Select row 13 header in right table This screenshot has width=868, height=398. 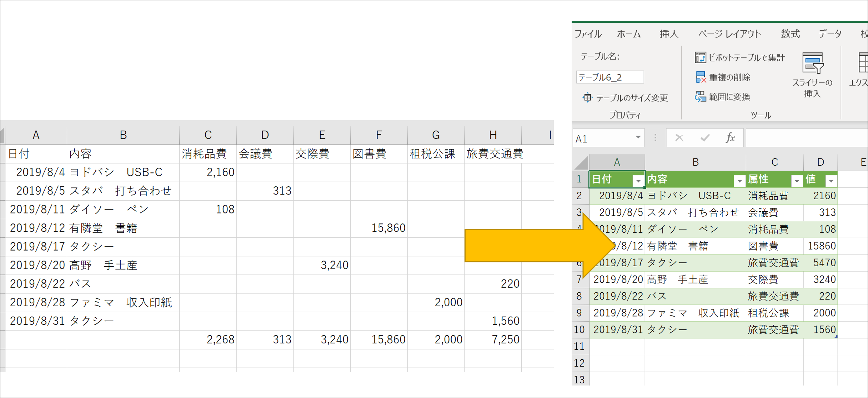(580, 379)
